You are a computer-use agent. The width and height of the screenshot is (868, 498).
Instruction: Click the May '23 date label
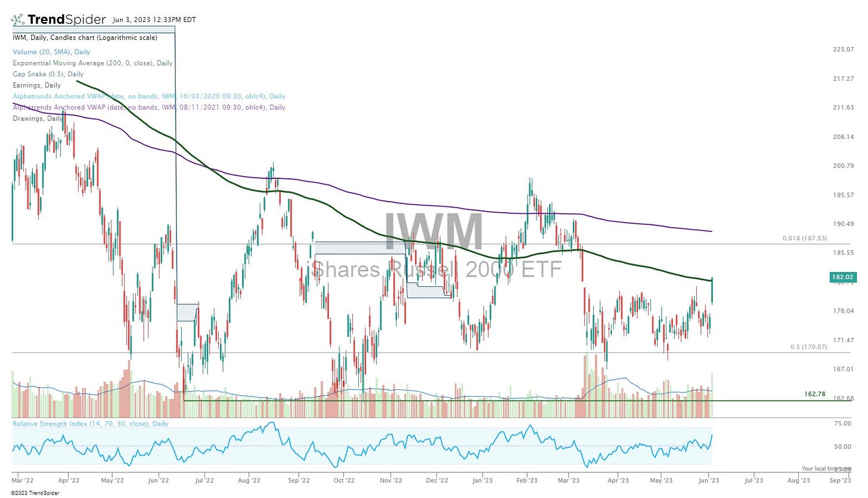(660, 480)
